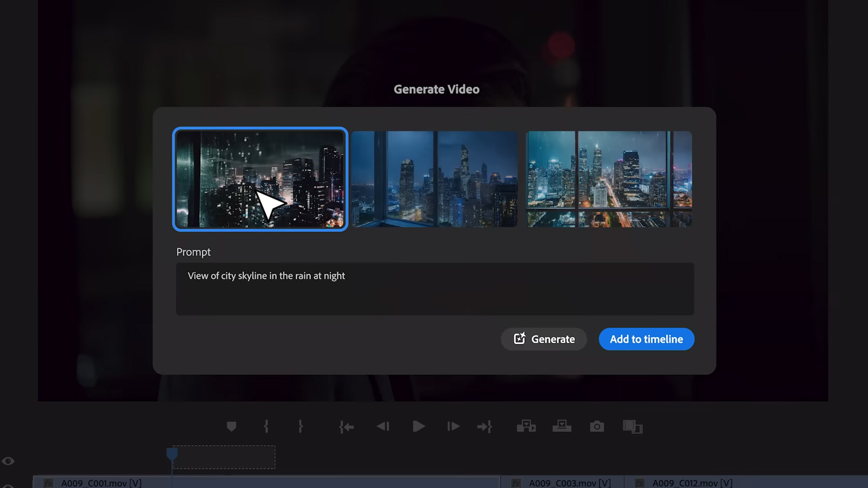Select clip A009_C012.mov on the timeline
The image size is (868, 488).
tap(746, 482)
